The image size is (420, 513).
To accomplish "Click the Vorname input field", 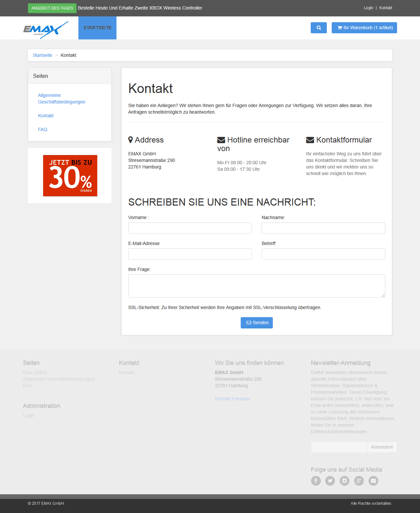I will tap(190, 228).
